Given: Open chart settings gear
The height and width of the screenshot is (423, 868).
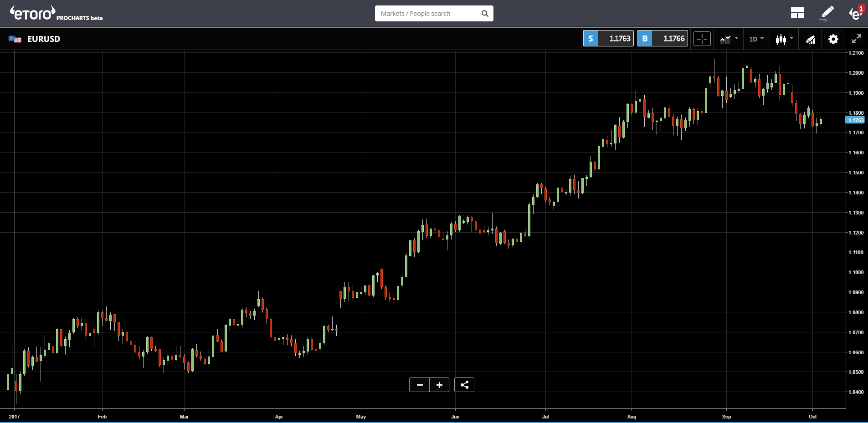Looking at the screenshot, I should 833,39.
